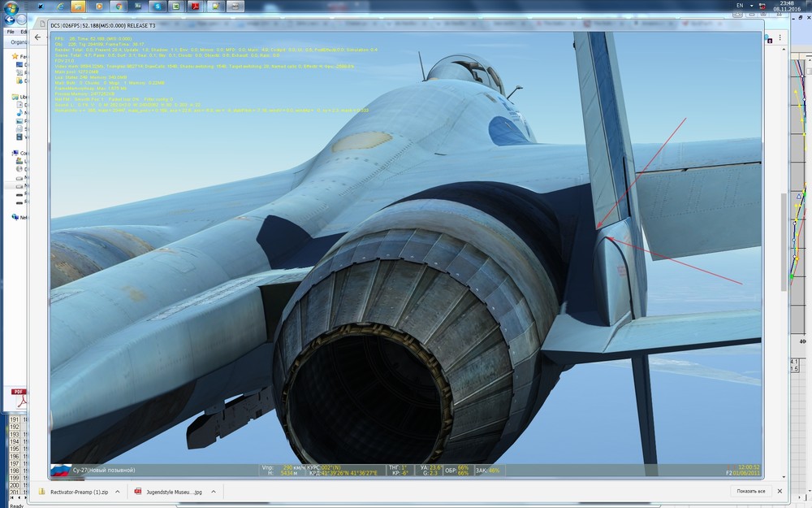Click the Windows Start orb

coord(11,8)
